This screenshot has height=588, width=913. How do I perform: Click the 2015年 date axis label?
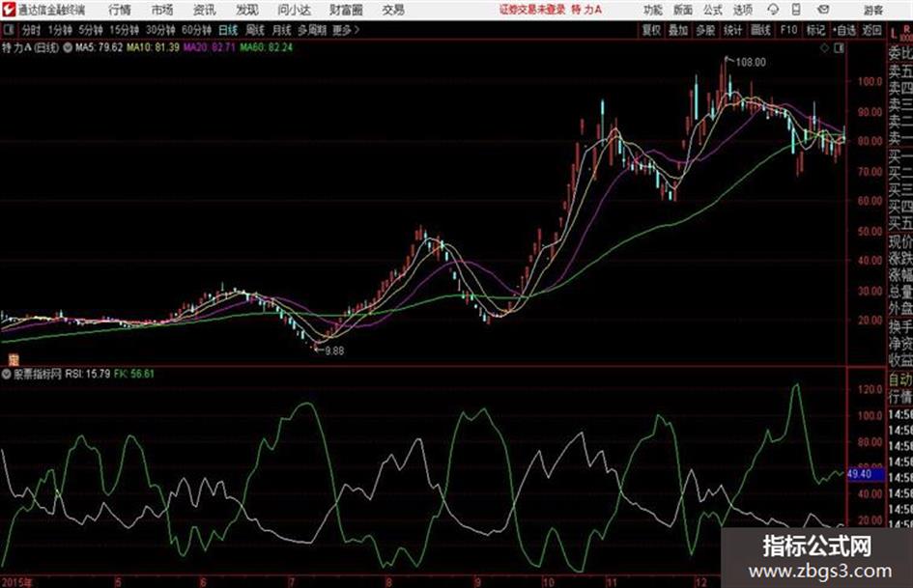click(x=16, y=582)
